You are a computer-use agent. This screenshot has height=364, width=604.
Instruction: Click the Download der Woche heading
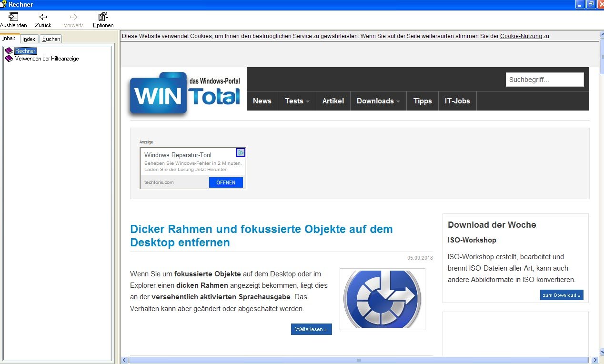tap(492, 225)
